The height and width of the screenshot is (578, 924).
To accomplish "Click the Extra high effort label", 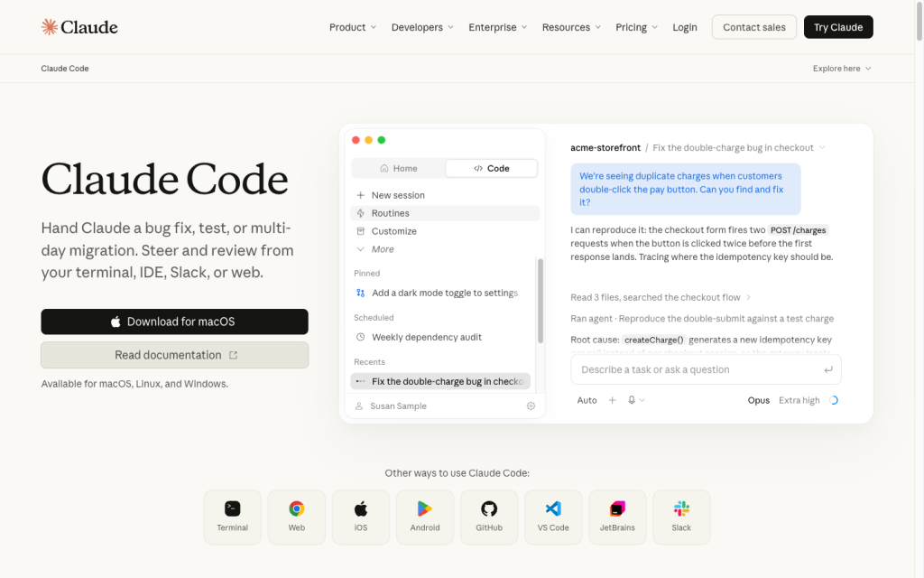I will [x=799, y=400].
